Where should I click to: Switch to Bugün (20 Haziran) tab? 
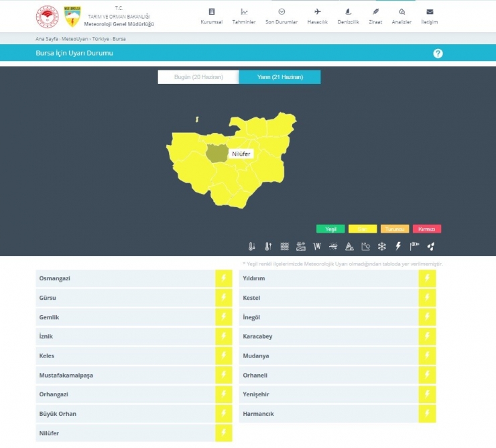click(x=198, y=77)
